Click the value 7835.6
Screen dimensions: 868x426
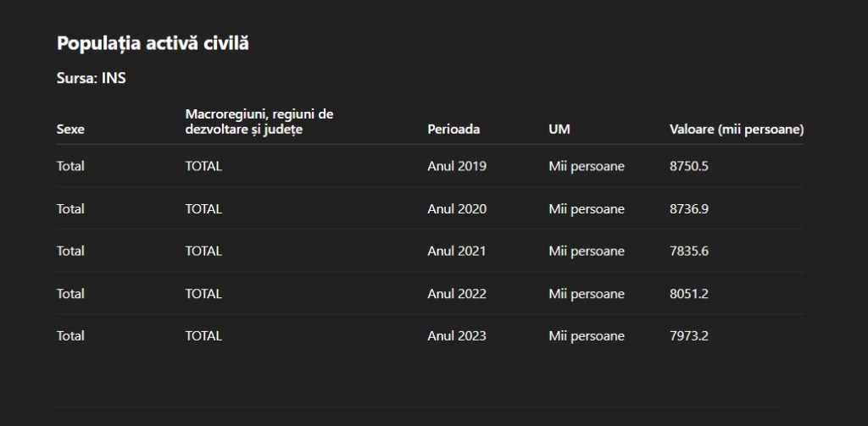[688, 251]
